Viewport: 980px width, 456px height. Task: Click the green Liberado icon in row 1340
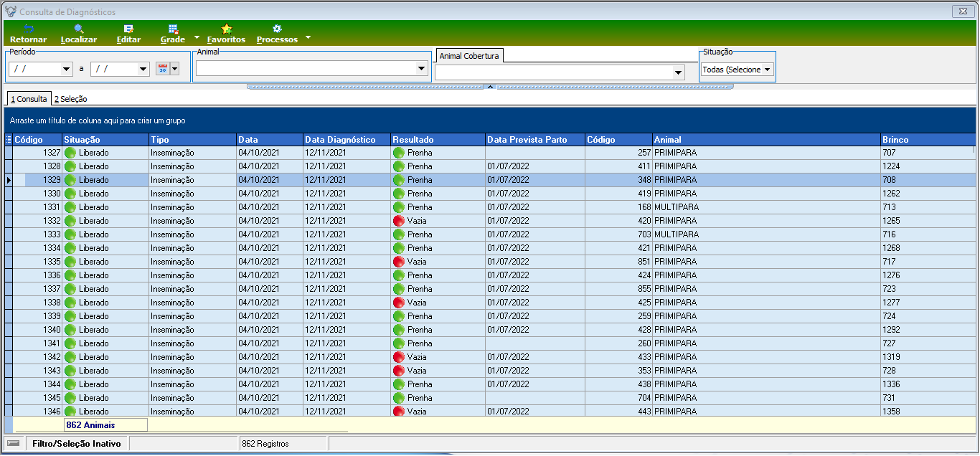point(70,330)
